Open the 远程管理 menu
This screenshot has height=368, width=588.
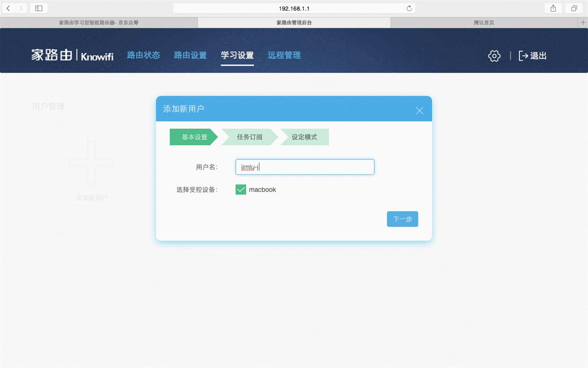click(x=284, y=55)
